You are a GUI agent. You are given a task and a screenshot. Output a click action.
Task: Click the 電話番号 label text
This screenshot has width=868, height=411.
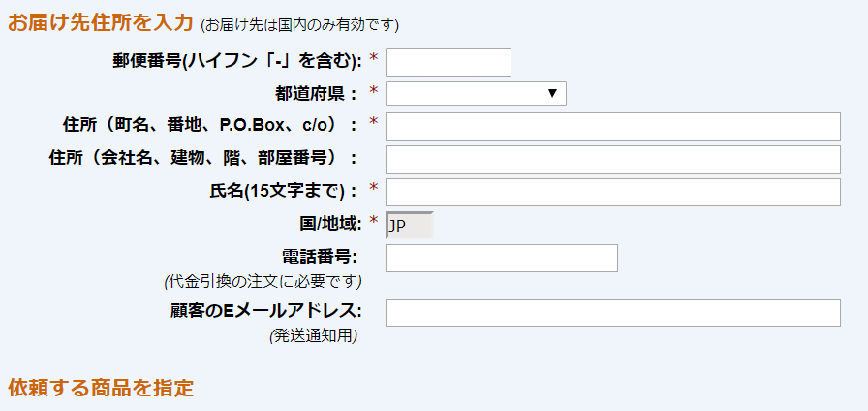coord(320,257)
